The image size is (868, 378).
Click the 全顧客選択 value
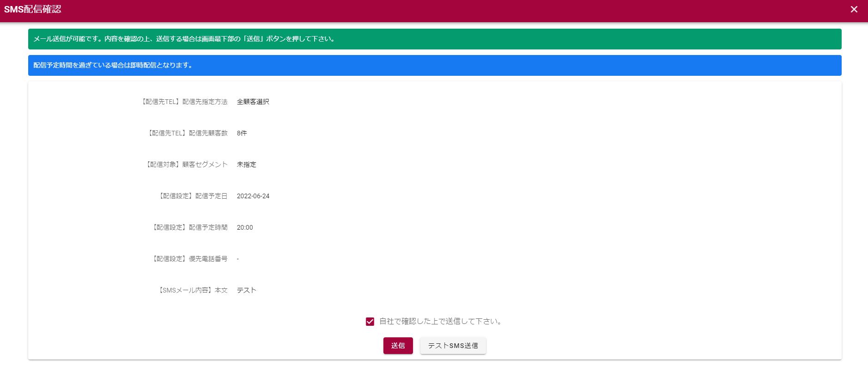[253, 102]
